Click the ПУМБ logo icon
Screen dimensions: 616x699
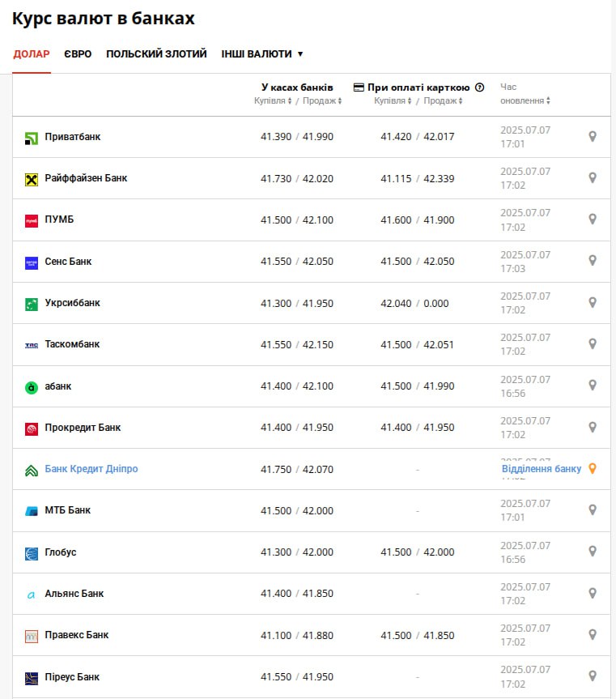pos(32,221)
